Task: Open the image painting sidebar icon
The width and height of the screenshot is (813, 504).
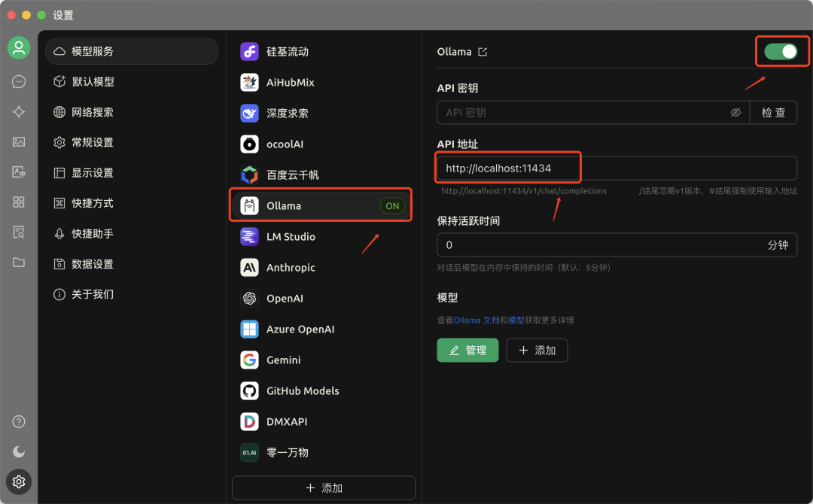Action: (x=19, y=142)
